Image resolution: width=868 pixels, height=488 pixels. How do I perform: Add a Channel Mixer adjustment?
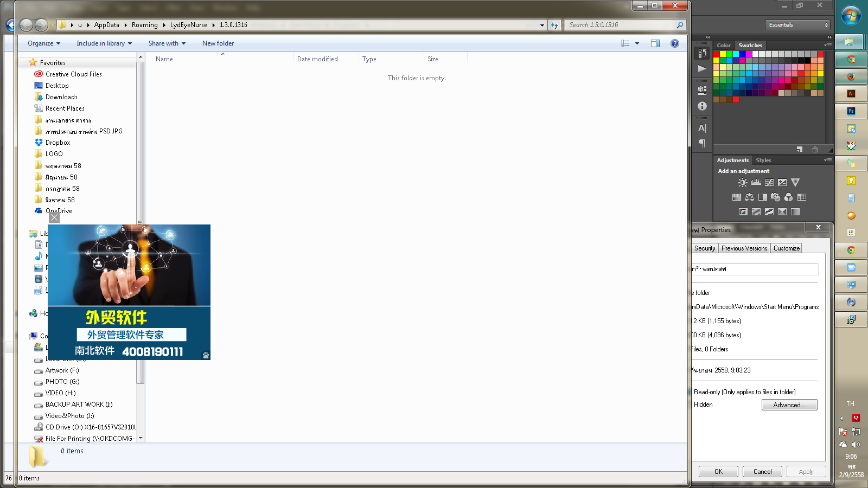click(x=788, y=197)
